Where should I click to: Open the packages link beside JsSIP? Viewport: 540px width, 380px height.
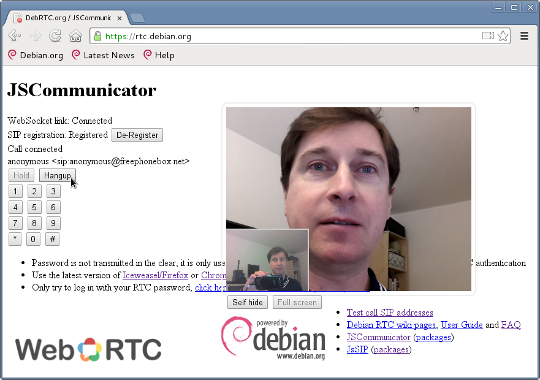(391, 349)
